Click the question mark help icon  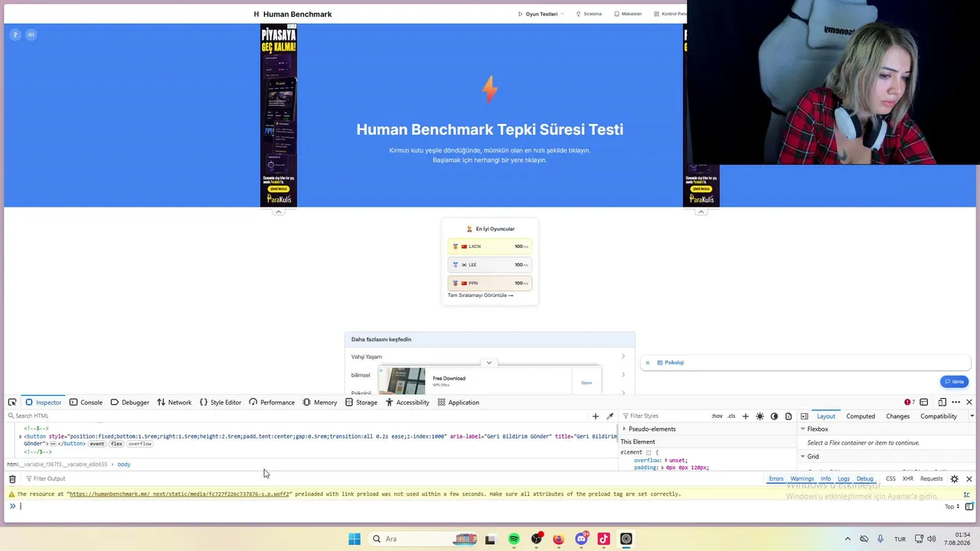[x=15, y=34]
